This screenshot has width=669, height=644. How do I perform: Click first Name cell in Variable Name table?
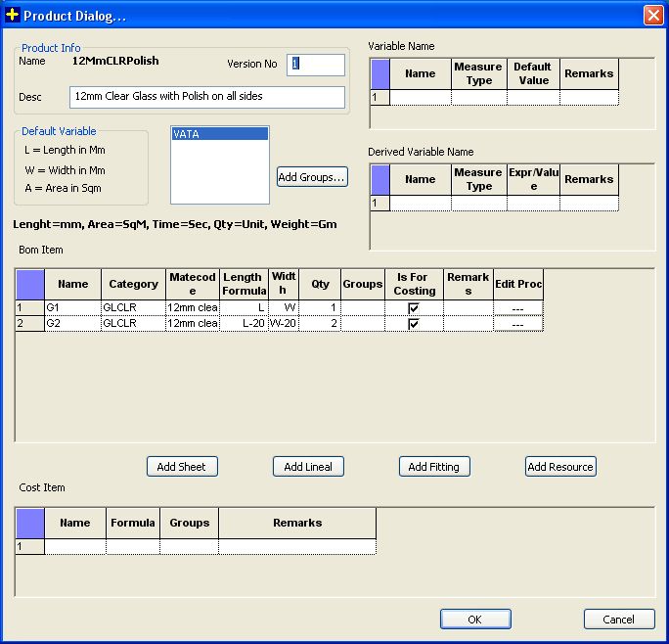click(420, 98)
